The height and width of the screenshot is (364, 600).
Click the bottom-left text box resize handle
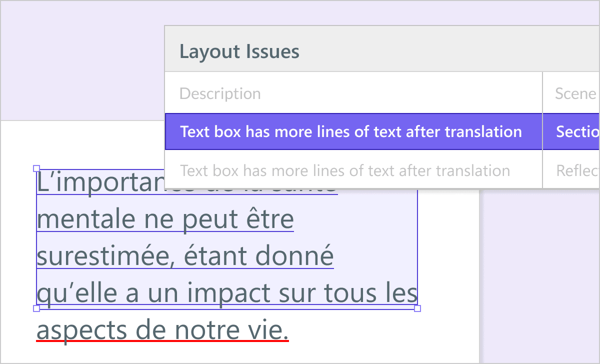click(36, 308)
